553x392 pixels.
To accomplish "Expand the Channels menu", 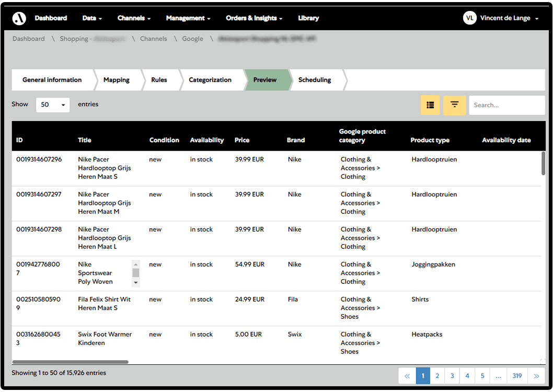I will pyautogui.click(x=134, y=18).
